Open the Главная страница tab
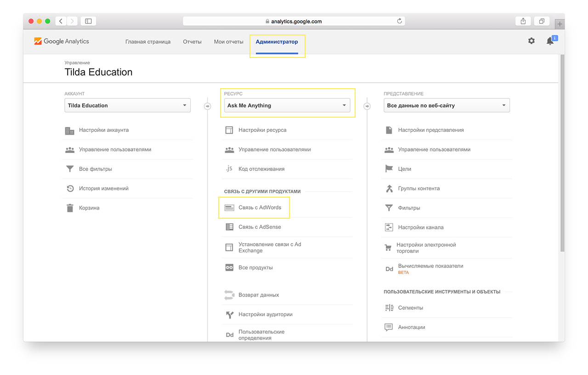 [x=148, y=42]
